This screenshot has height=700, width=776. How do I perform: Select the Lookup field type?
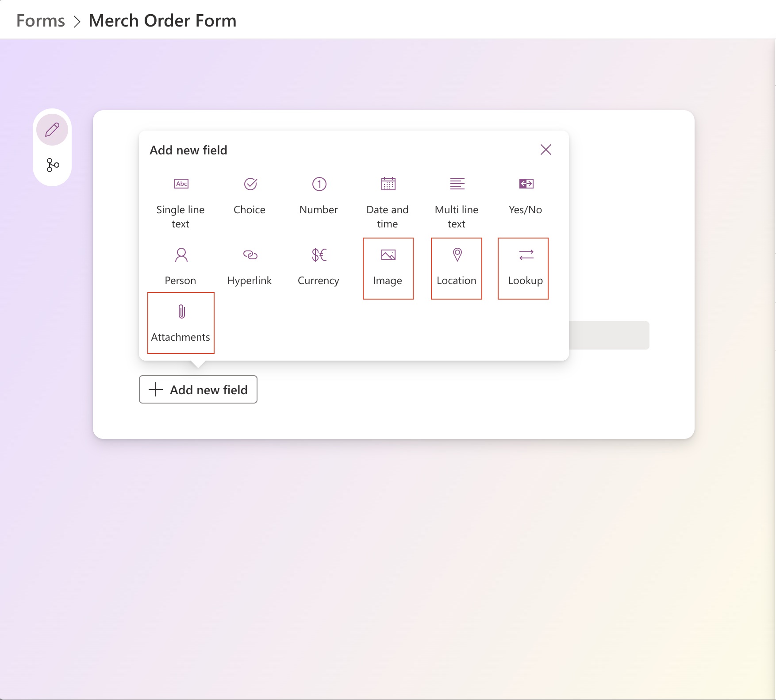click(x=523, y=268)
